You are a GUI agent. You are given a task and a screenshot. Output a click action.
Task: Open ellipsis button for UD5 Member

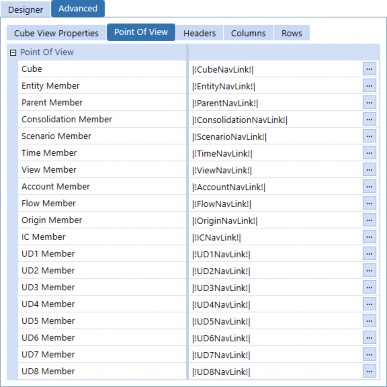pos(369,321)
